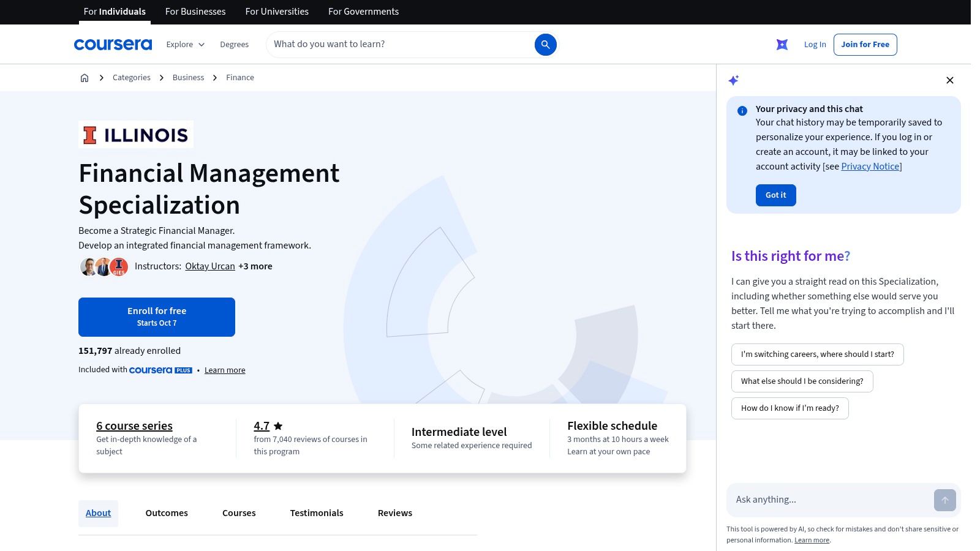
Task: Click Enroll for free button
Action: tap(157, 317)
